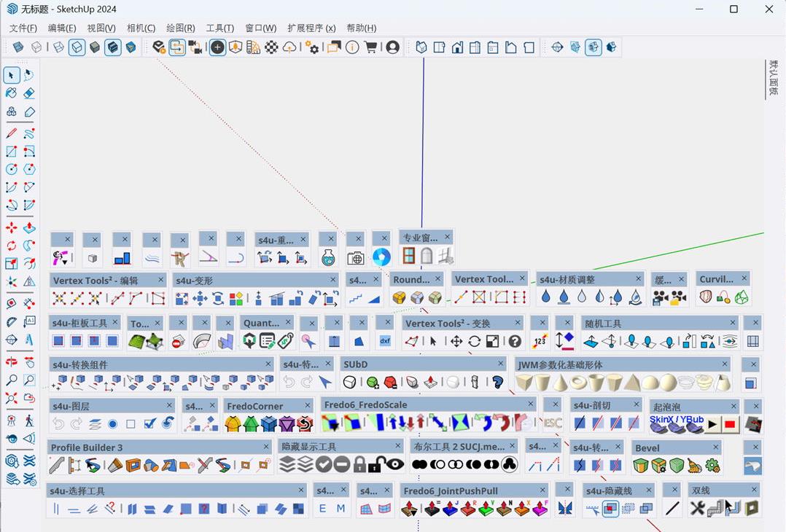Close the SUbD toolbar
Image resolution: width=786 pixels, height=532 pixels.
[x=501, y=363]
